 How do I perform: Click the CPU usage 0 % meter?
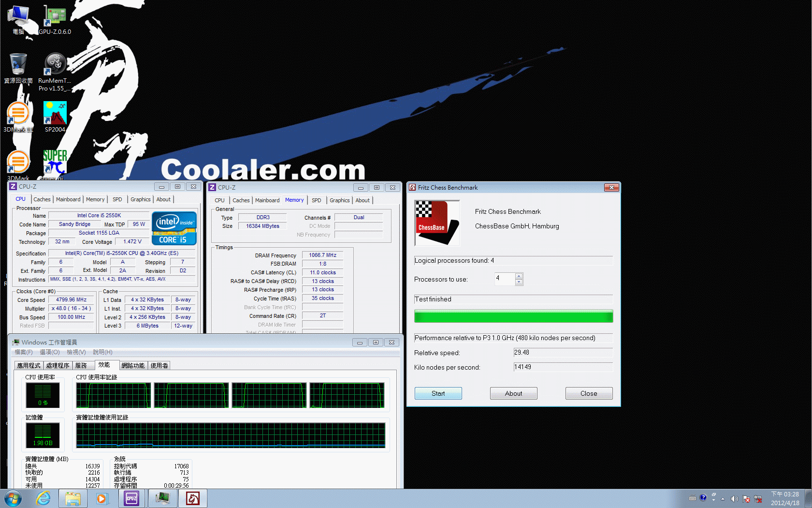(43, 395)
